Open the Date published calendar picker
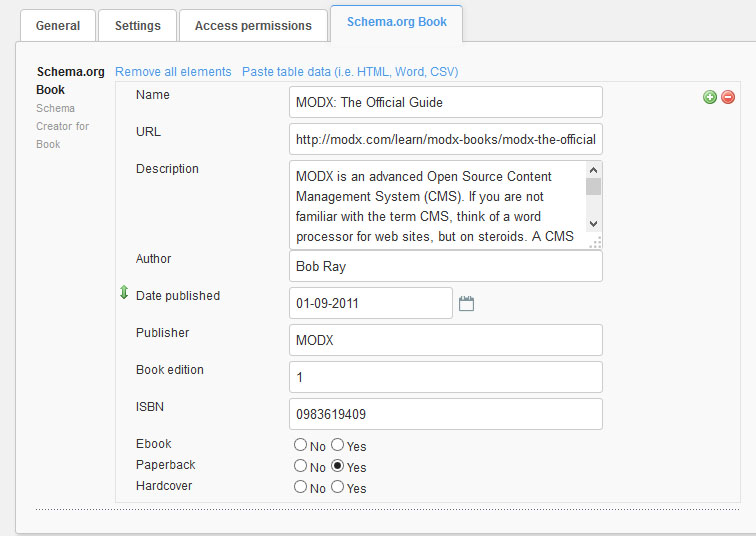Screen dimensions: 756x536 [466, 304]
